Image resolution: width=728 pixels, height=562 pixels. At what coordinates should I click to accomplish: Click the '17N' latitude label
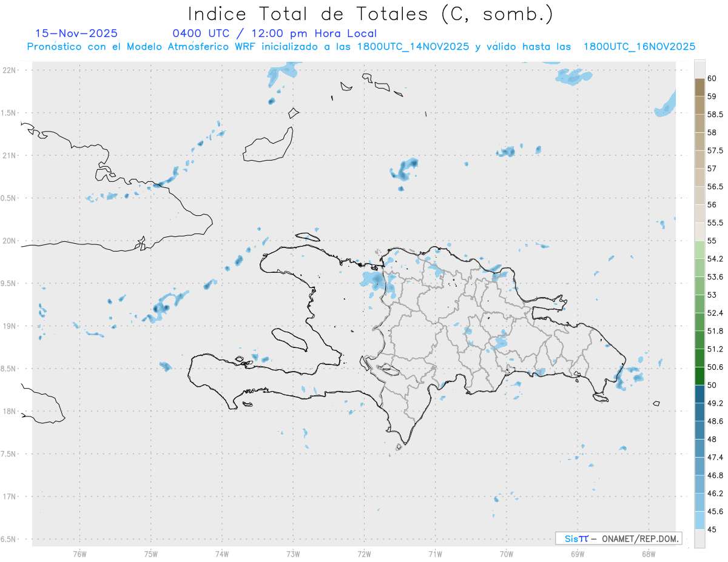click(9, 497)
